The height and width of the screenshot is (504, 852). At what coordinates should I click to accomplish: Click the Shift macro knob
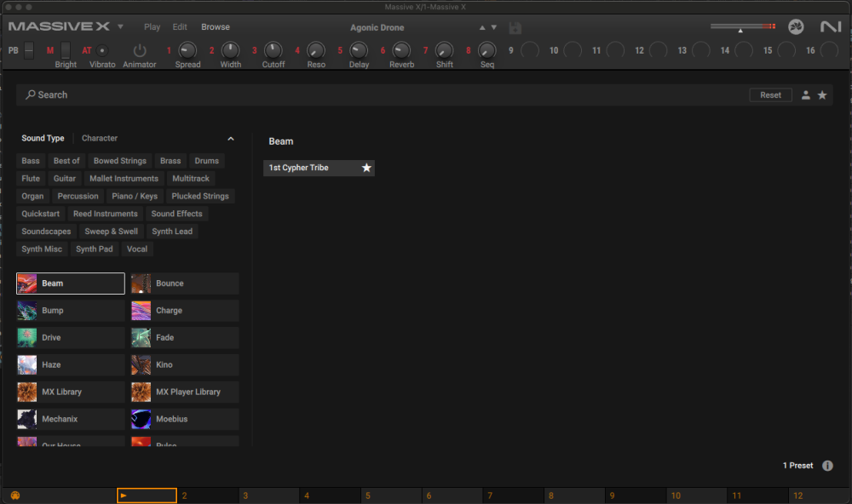tap(444, 50)
